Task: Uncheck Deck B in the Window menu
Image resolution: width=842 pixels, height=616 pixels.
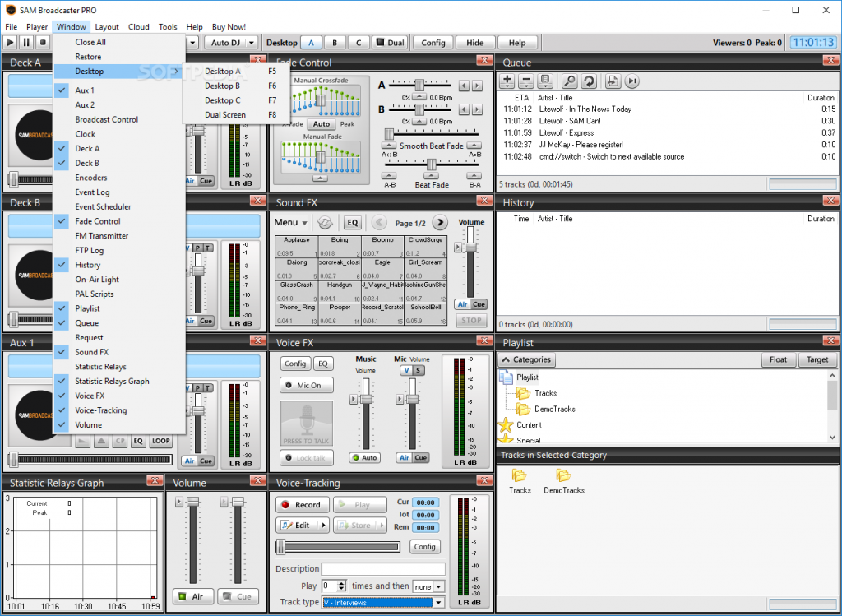Action: [87, 163]
